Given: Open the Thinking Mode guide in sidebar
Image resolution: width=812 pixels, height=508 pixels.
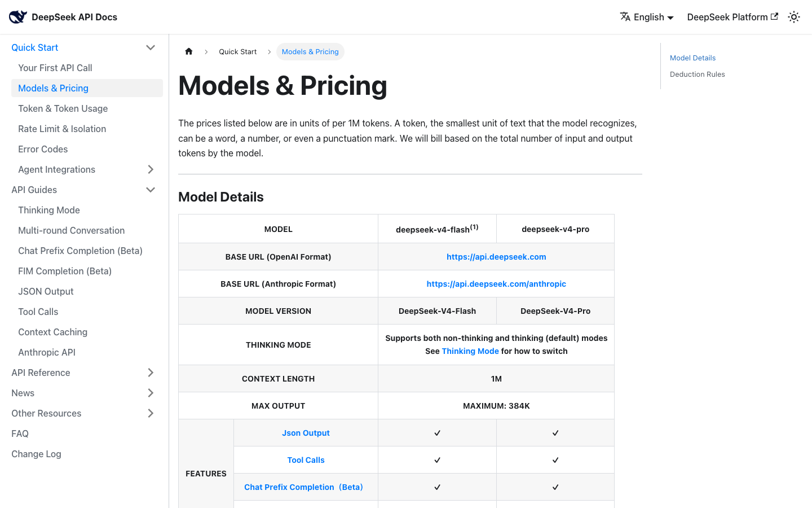Looking at the screenshot, I should click(x=49, y=210).
